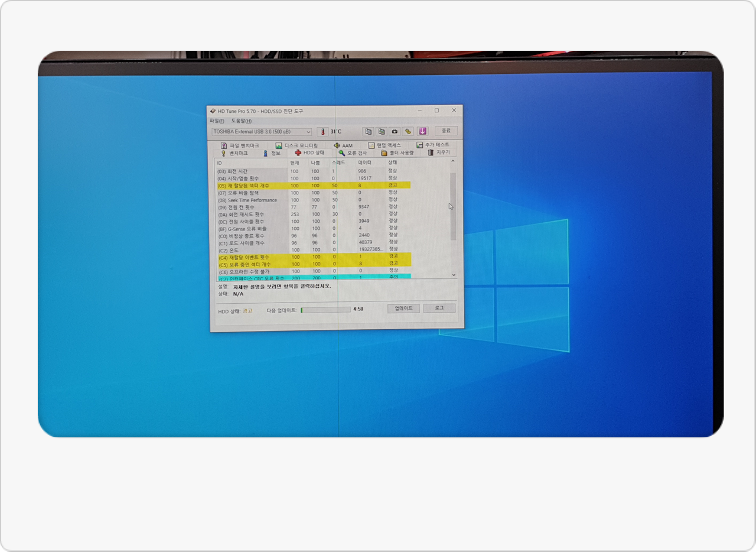The height and width of the screenshot is (552, 756).
Task: Switch to the 폴더 사용량 tab
Action: pyautogui.click(x=397, y=152)
